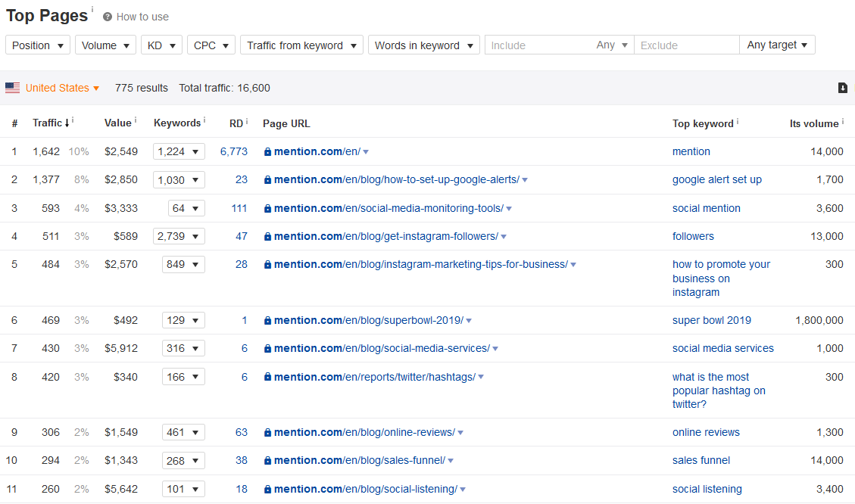Image resolution: width=855 pixels, height=504 pixels.
Task: Click the keyword 'google alert set up'
Action: click(717, 180)
